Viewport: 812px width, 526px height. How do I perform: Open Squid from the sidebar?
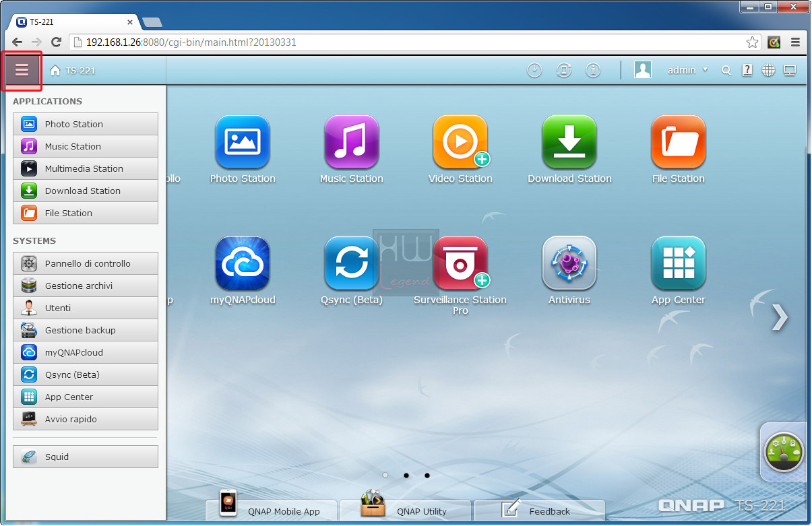[x=86, y=457]
